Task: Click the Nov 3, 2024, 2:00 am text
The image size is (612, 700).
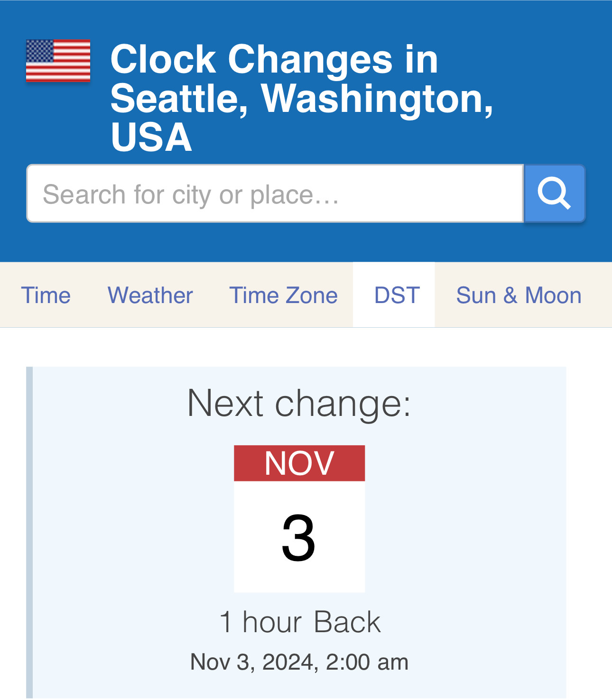Action: (x=299, y=661)
